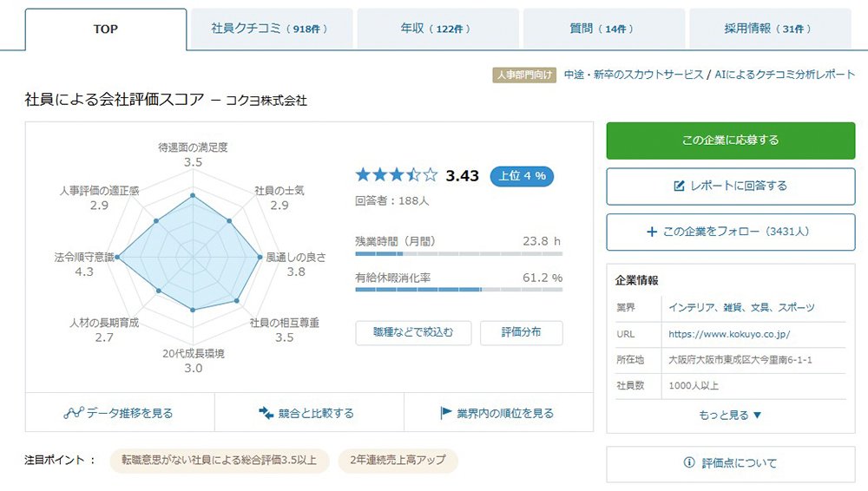Click the 人事部門向け label badge

[524, 75]
